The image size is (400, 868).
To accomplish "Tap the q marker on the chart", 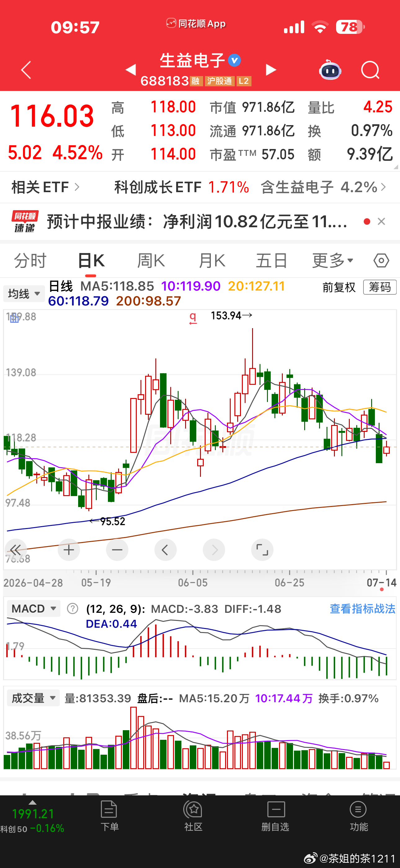I will [x=193, y=318].
